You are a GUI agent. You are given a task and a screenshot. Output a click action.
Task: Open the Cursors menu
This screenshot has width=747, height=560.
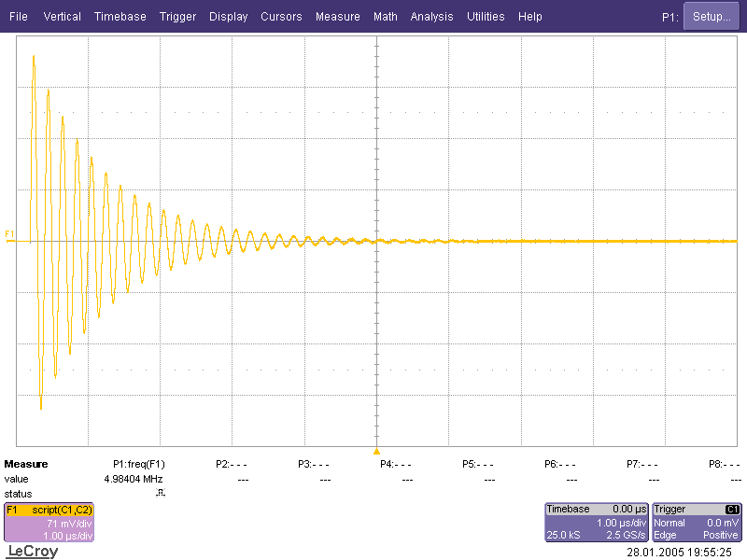tap(281, 17)
